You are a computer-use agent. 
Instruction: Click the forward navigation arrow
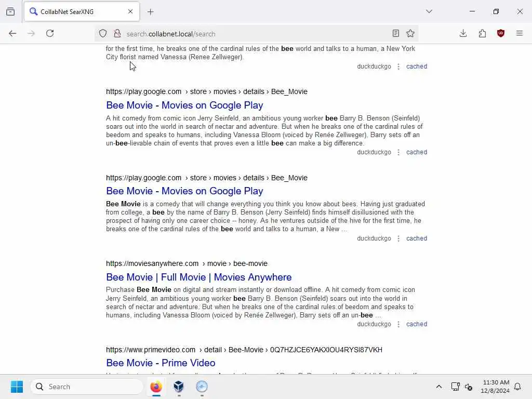pyautogui.click(x=31, y=33)
